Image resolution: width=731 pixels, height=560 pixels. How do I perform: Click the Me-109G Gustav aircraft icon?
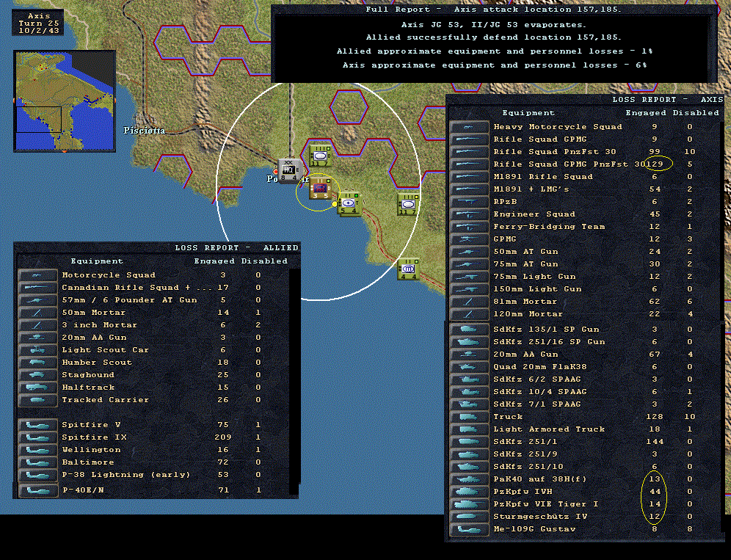pyautogui.click(x=468, y=529)
